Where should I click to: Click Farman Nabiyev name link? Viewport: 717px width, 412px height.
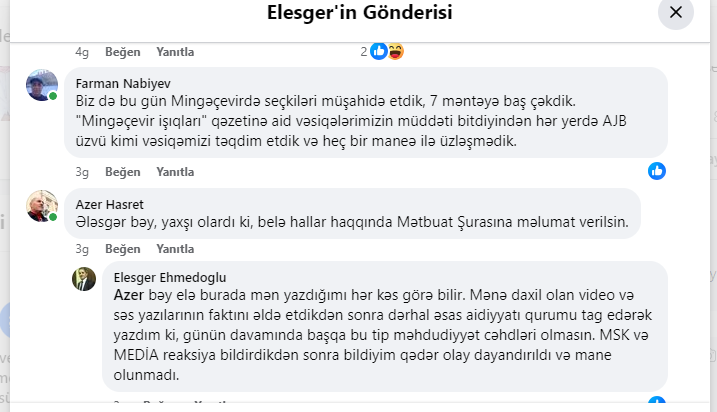[123, 84]
